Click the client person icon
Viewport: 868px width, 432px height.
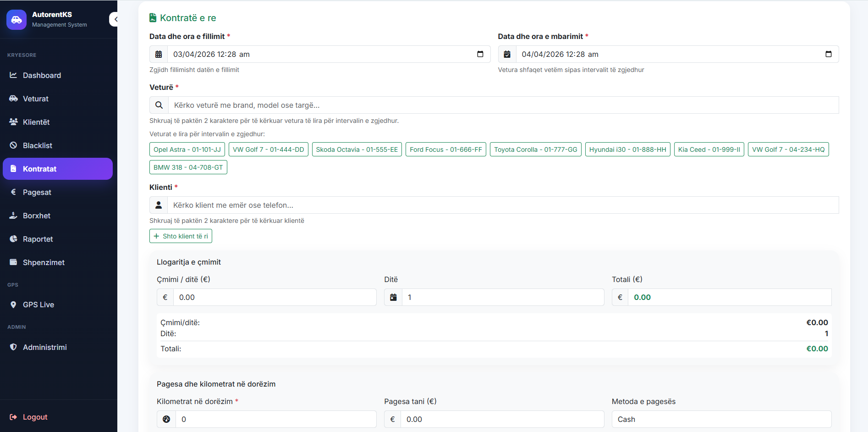pyautogui.click(x=159, y=205)
